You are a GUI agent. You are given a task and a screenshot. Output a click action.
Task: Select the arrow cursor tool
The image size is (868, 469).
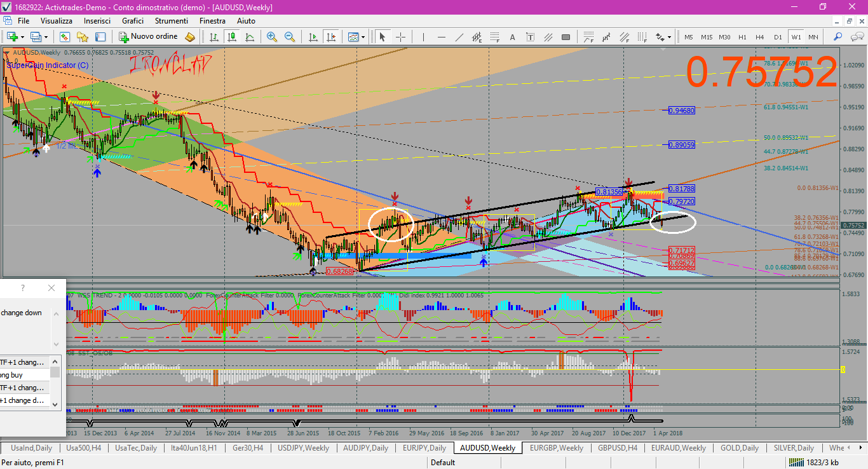pos(383,37)
